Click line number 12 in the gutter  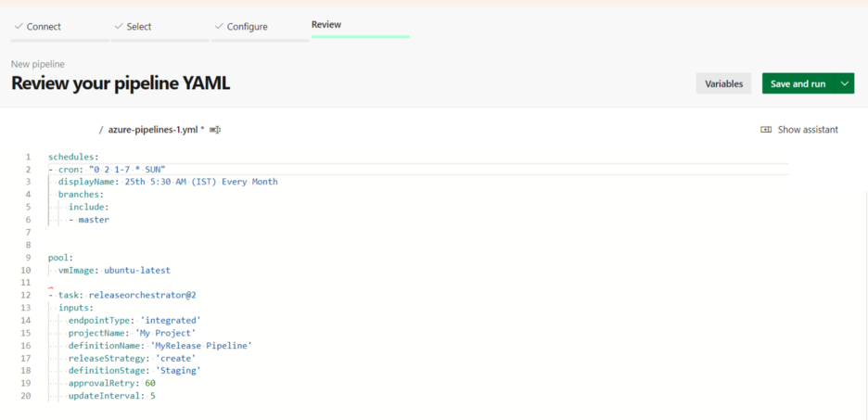(26, 295)
